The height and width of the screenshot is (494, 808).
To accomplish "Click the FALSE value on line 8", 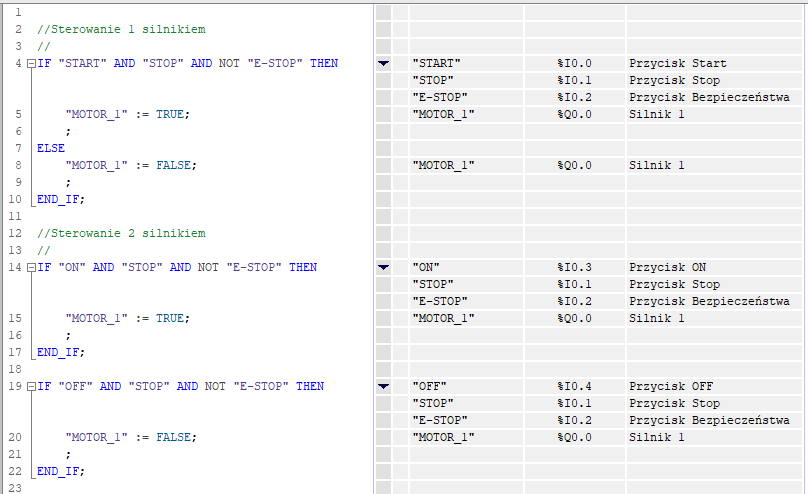I will pos(172,166).
